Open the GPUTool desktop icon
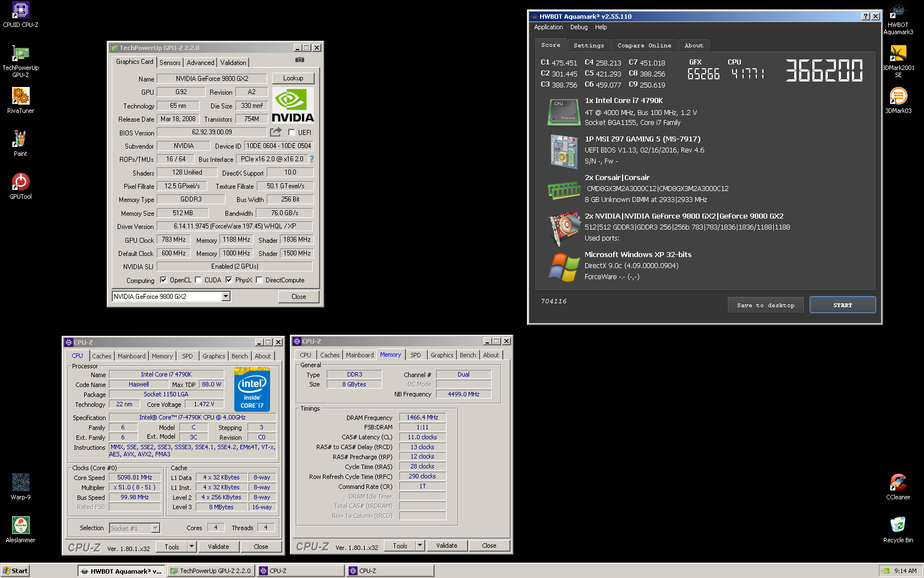This screenshot has height=578, width=924. 20,187
